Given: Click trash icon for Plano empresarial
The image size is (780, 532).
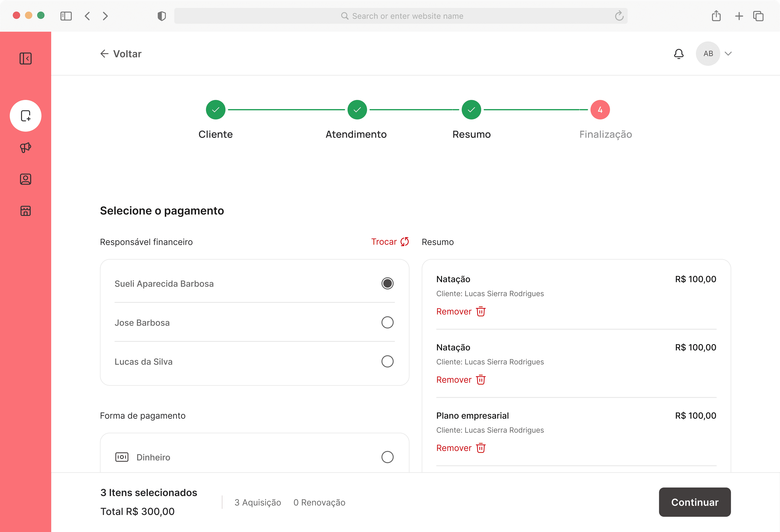Looking at the screenshot, I should pyautogui.click(x=481, y=448).
